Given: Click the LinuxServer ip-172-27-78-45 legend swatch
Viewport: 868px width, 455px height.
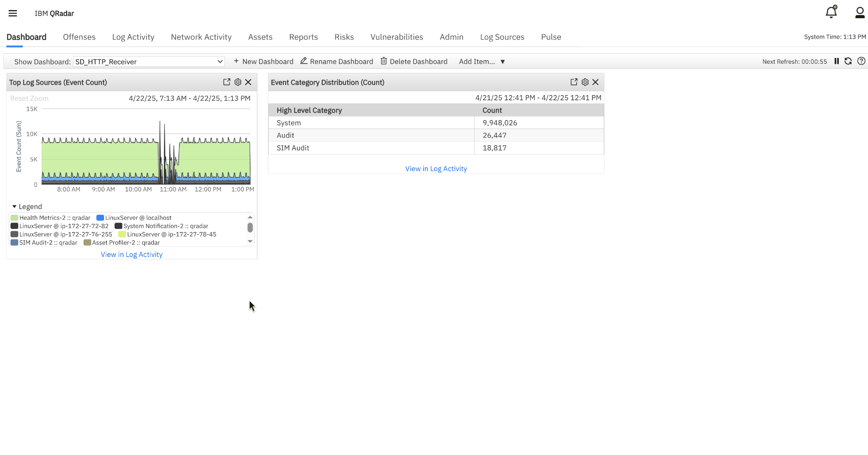Looking at the screenshot, I should point(122,234).
